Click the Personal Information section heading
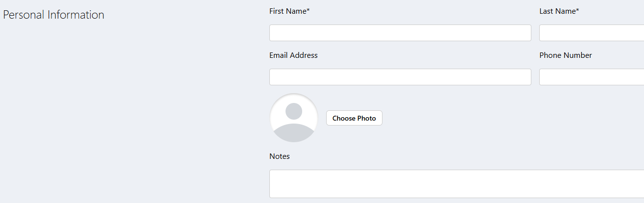The image size is (644, 203). point(54,15)
